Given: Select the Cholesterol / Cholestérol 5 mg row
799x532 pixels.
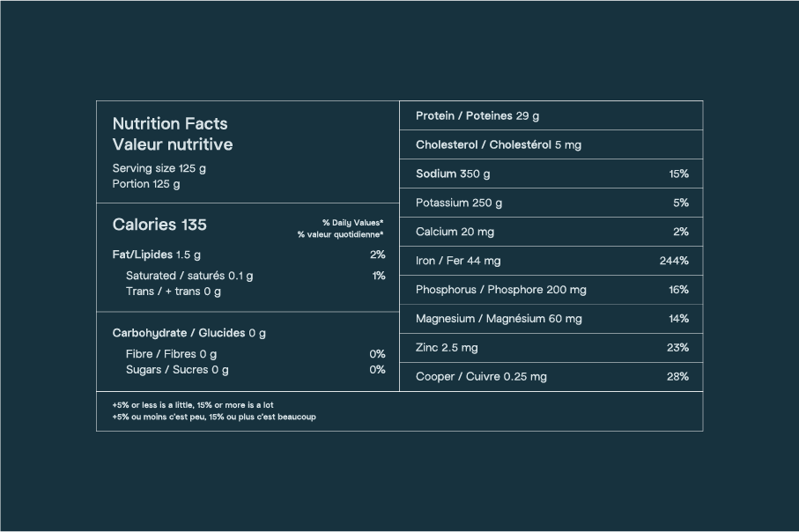Looking at the screenshot, I should coord(499,145).
